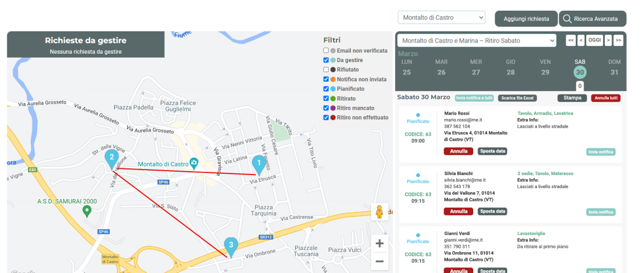The image size is (644, 273).
Task: Zoom in the map with plus
Action: [379, 243]
